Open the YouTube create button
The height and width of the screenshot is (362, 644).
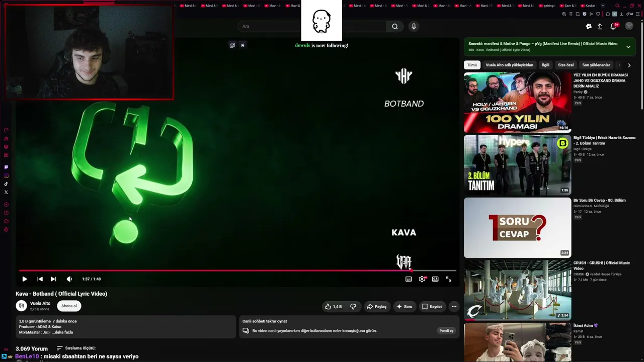pyautogui.click(x=589, y=26)
